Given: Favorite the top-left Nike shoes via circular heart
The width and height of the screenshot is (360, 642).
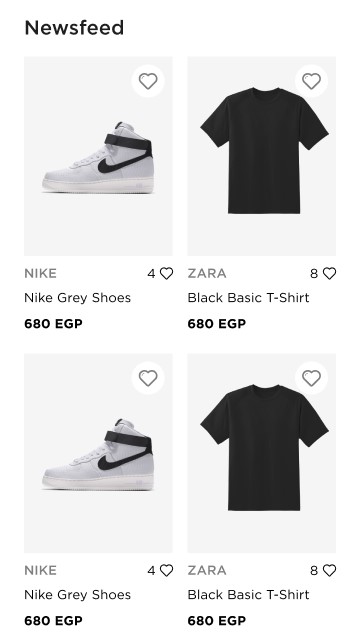Looking at the screenshot, I should point(148,81).
